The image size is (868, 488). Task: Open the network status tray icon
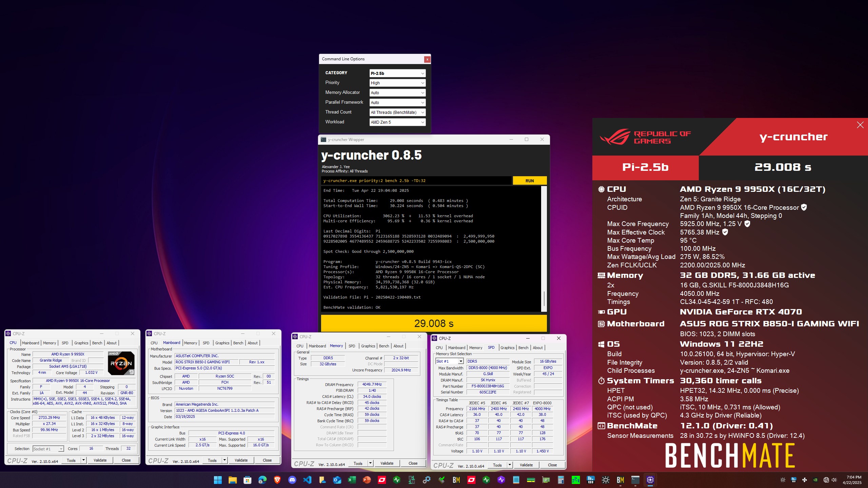(826, 480)
